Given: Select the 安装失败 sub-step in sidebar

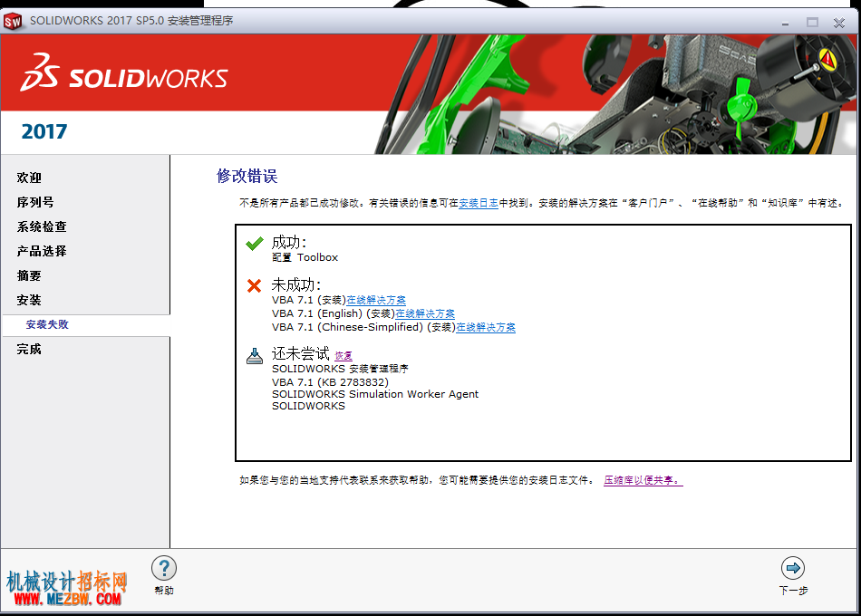Looking at the screenshot, I should click(47, 324).
